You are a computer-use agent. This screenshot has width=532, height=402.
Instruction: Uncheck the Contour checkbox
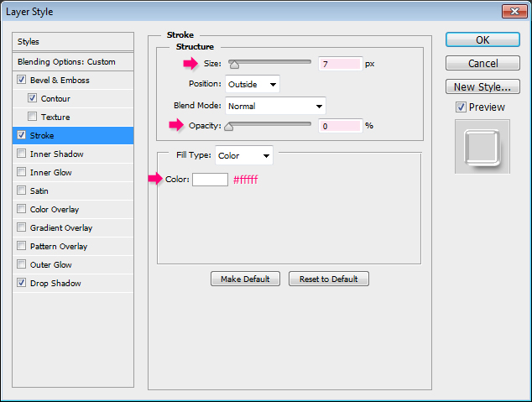pos(32,98)
